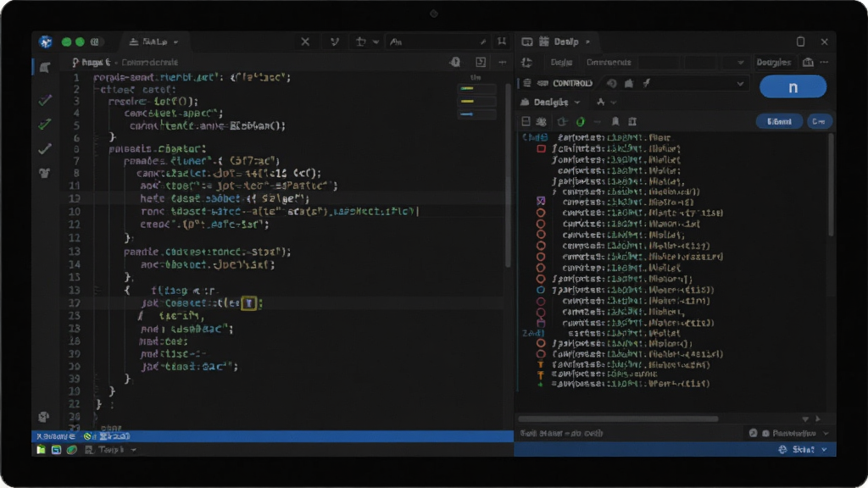Expand the tab dropdown in the editor title bar
Viewport: 868px width, 488px height.
(176, 42)
